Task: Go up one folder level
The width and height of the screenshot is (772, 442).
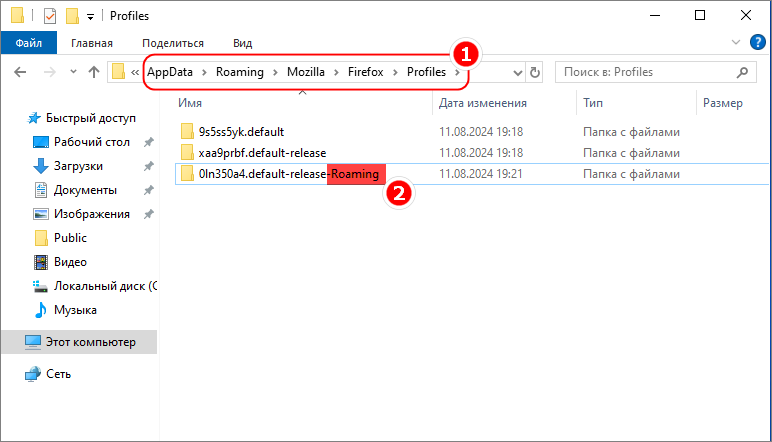Action: point(94,72)
